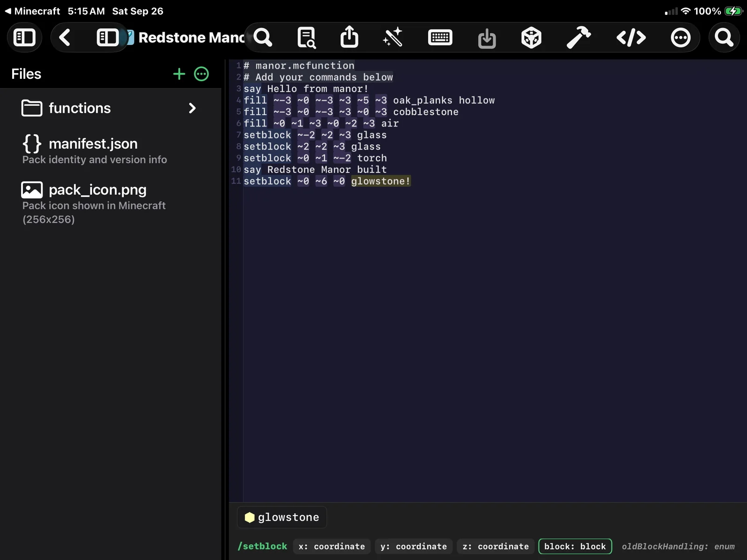Open the hammer build tool

[578, 37]
